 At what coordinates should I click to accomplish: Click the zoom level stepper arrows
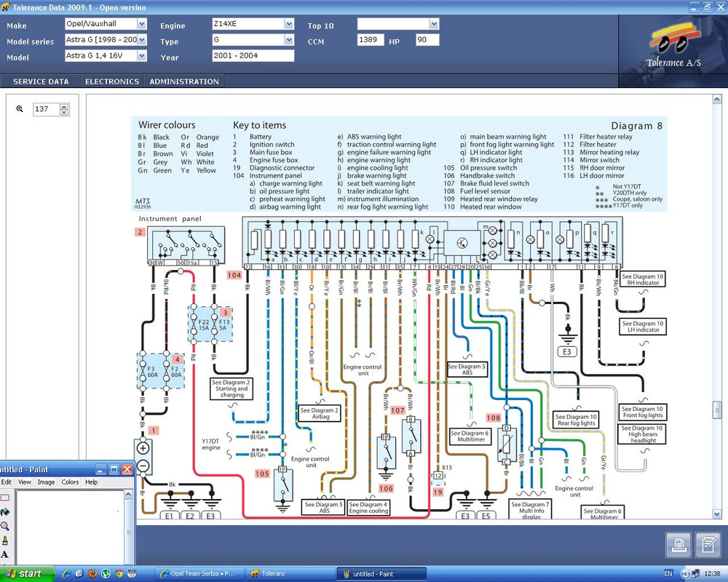(65, 110)
